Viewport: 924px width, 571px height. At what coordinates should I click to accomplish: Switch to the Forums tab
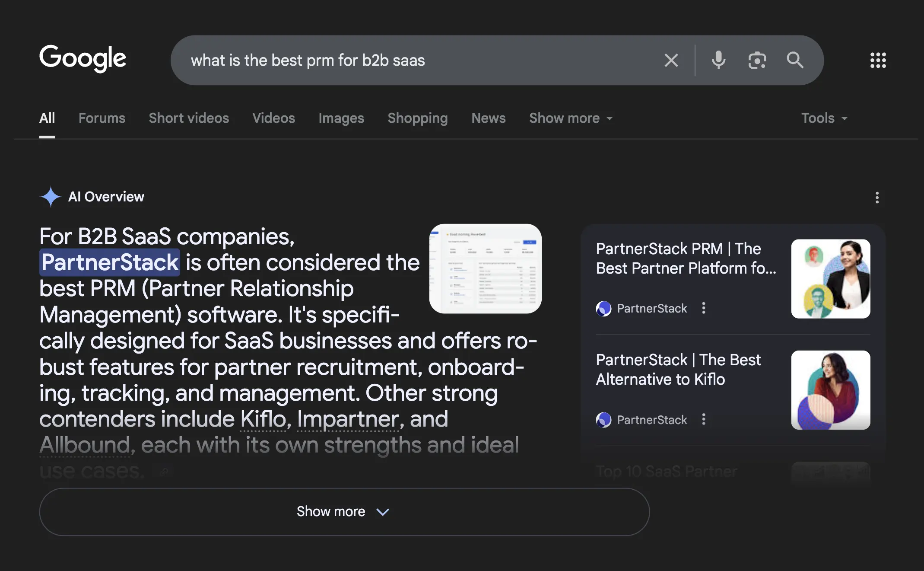coord(102,118)
